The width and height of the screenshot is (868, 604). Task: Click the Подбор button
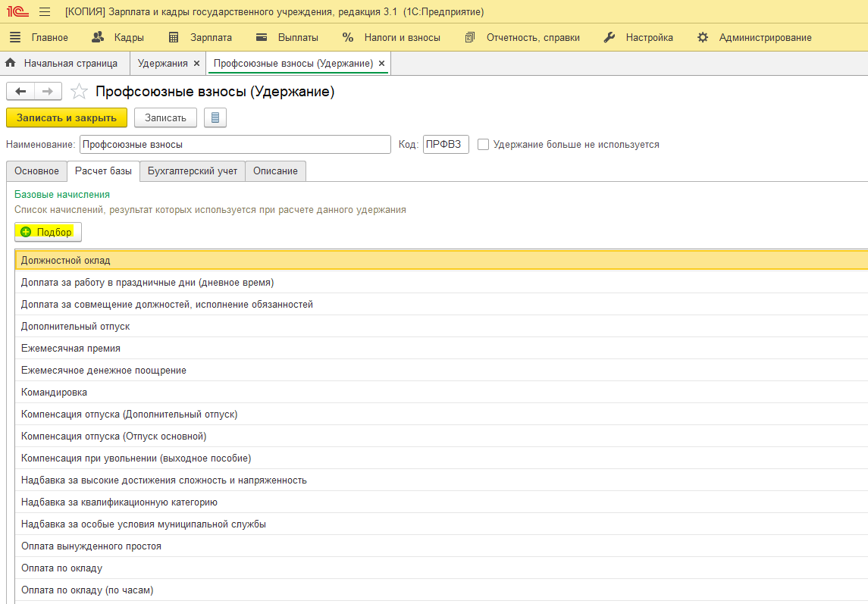(x=49, y=232)
